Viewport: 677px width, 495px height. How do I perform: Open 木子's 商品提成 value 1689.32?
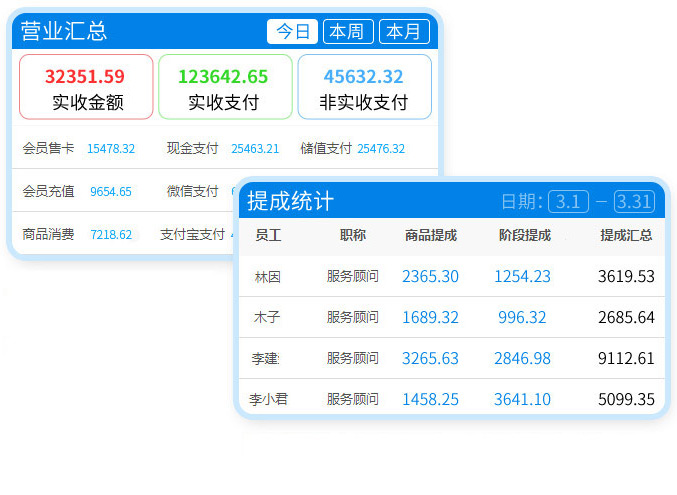point(430,318)
